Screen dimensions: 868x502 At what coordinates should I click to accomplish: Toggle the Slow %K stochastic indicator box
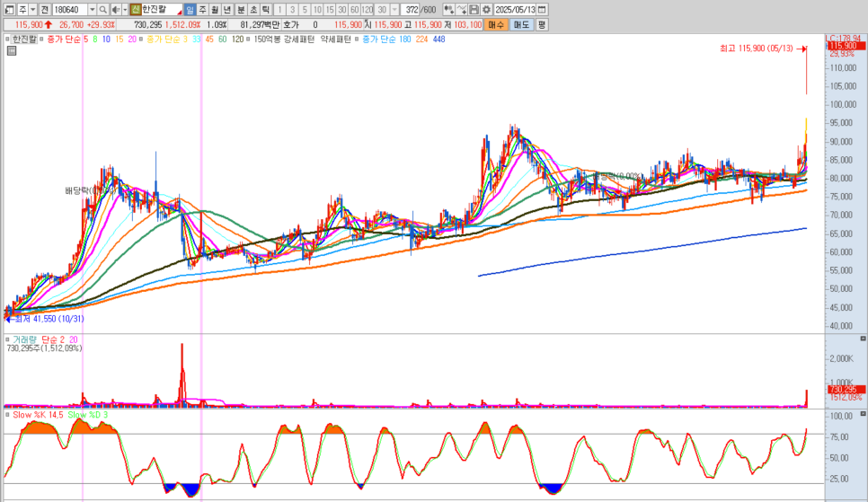pyautogui.click(x=7, y=415)
